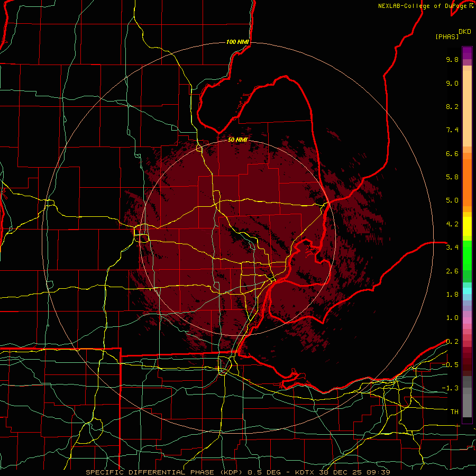Select the 9.0 legend value
Screen dimensions: 476x476
[452, 83]
